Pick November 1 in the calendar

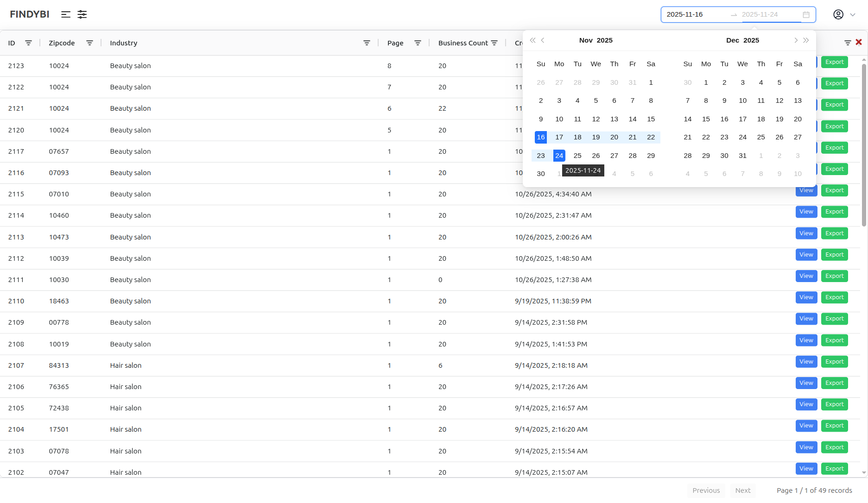pos(651,82)
